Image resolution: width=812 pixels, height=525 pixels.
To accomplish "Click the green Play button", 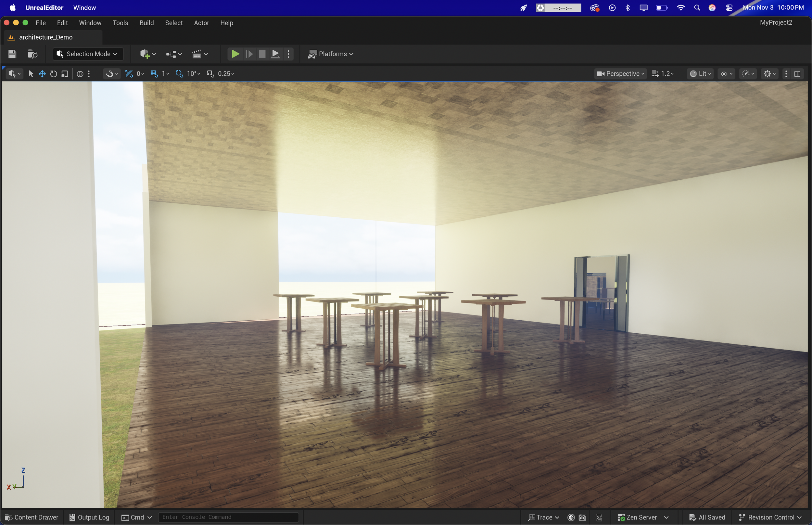I will click(x=235, y=54).
